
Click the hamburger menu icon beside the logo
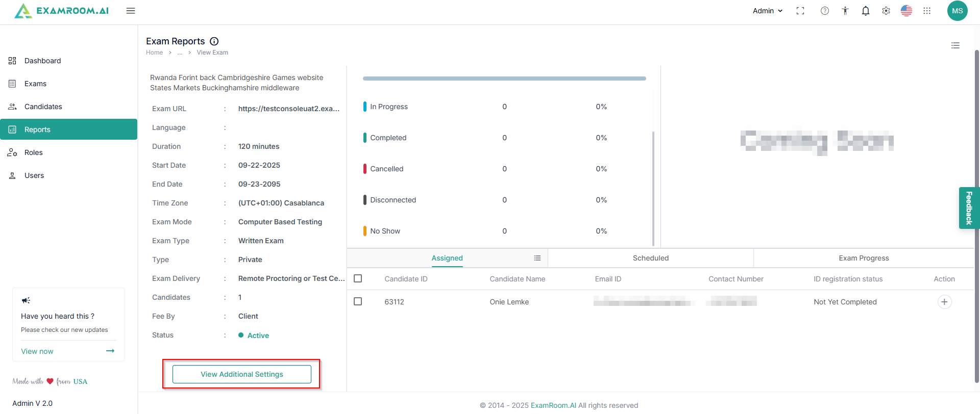coord(131,11)
